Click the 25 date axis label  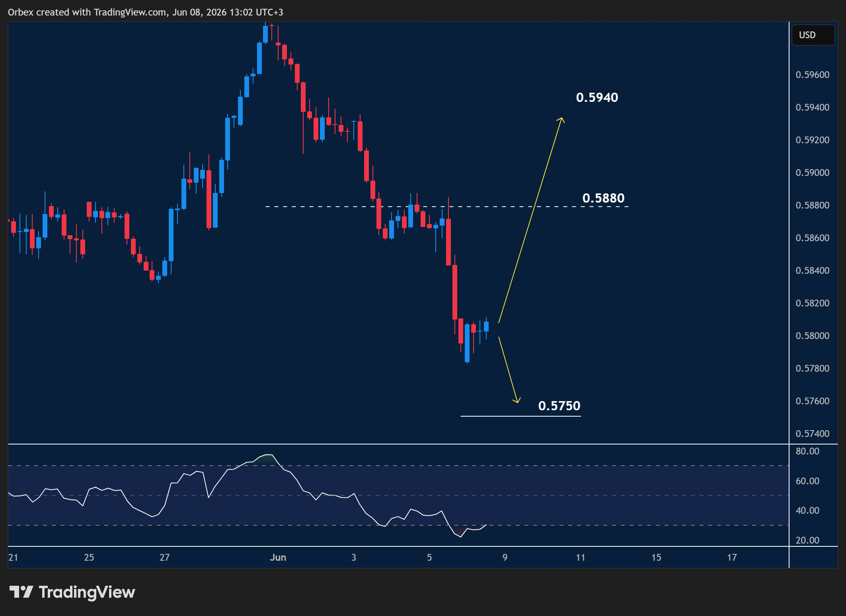pos(89,558)
